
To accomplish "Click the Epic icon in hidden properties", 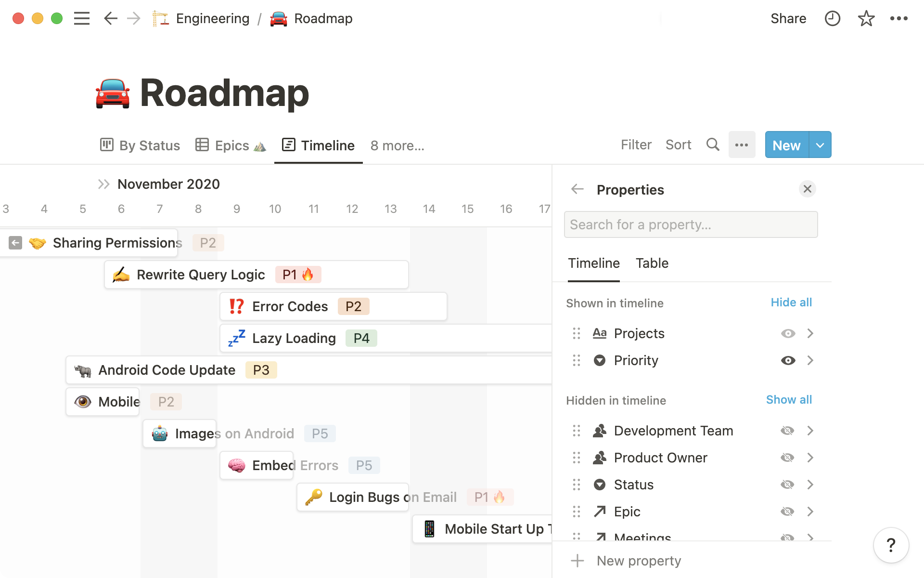I will tap(599, 511).
